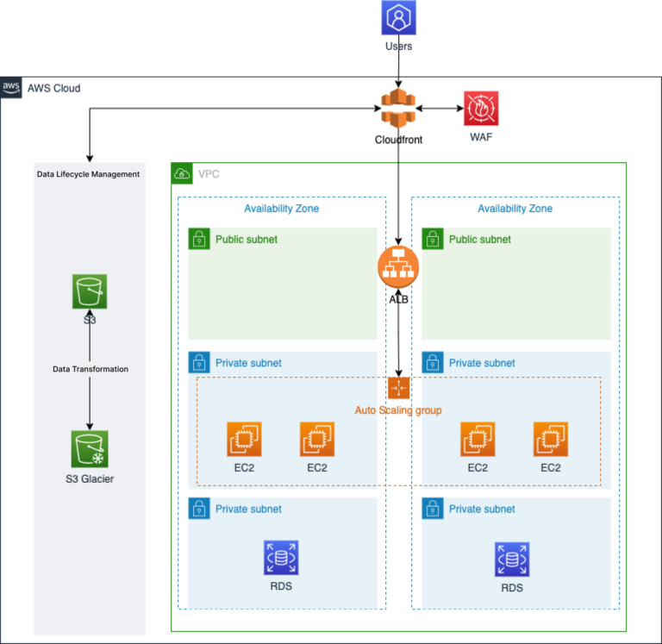
Task: Click the S3 Glacier bucket icon
Action: click(90, 449)
